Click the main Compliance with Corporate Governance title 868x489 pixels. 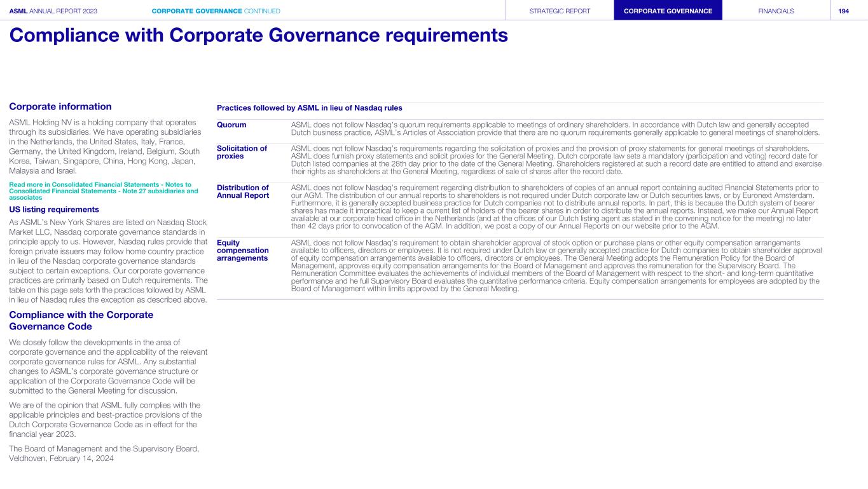(258, 35)
